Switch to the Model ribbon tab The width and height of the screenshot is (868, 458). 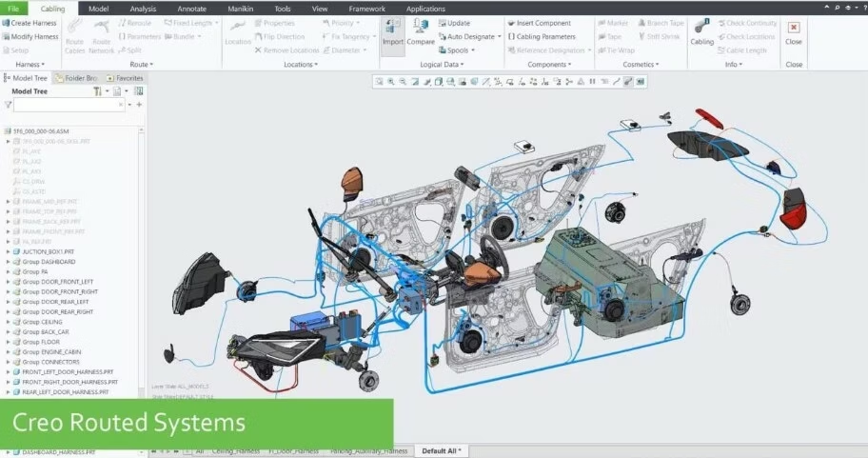point(99,9)
